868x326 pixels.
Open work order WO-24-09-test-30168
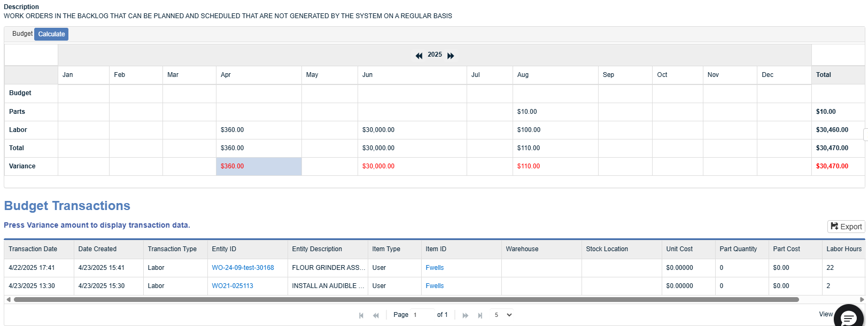point(243,268)
